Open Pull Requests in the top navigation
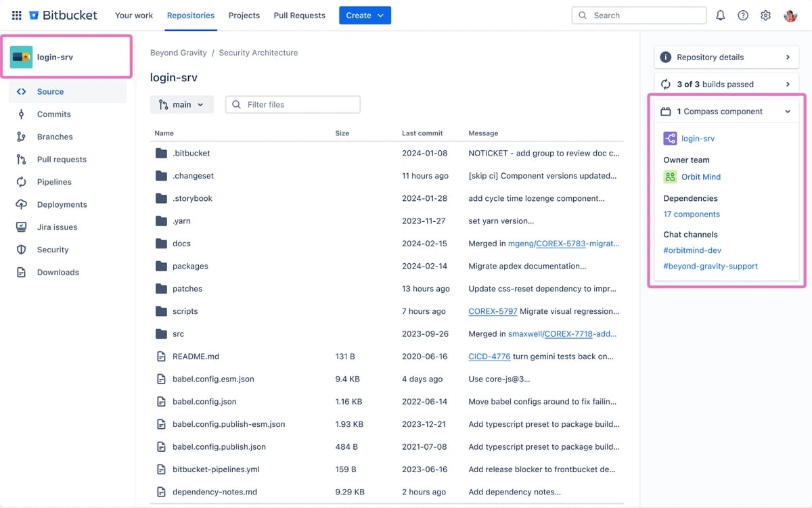The height and width of the screenshot is (508, 812). (x=299, y=16)
